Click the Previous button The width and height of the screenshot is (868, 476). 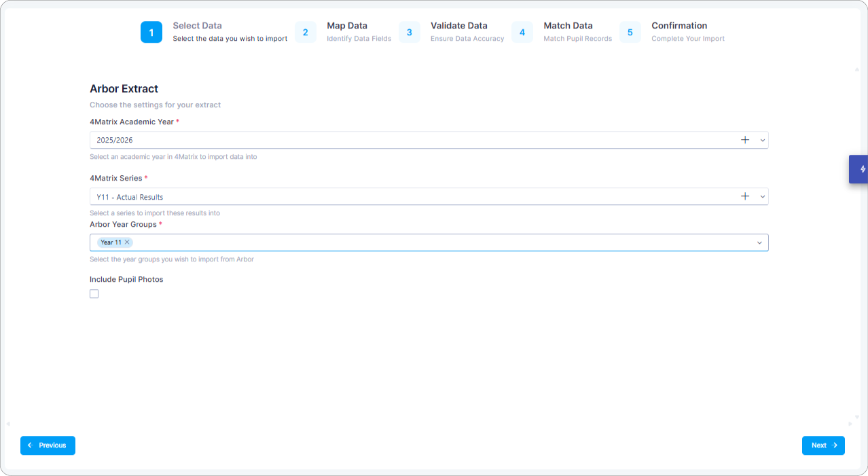click(48, 445)
